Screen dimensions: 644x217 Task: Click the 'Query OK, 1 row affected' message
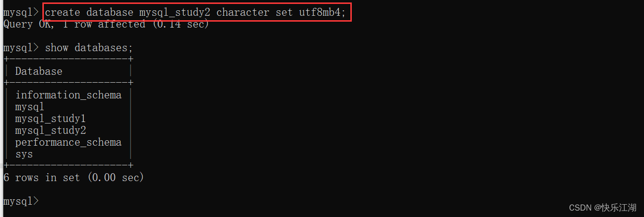(74, 24)
